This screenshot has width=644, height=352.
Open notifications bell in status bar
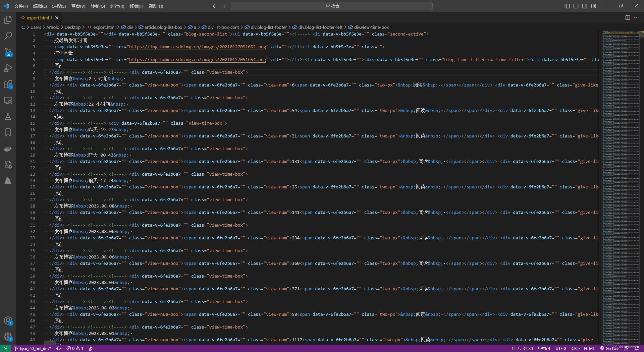tap(637, 348)
